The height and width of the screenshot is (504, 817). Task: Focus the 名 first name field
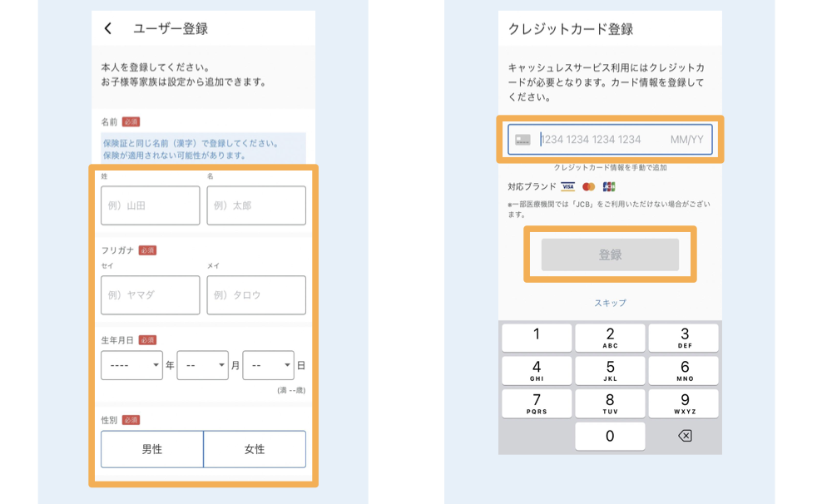click(x=256, y=205)
